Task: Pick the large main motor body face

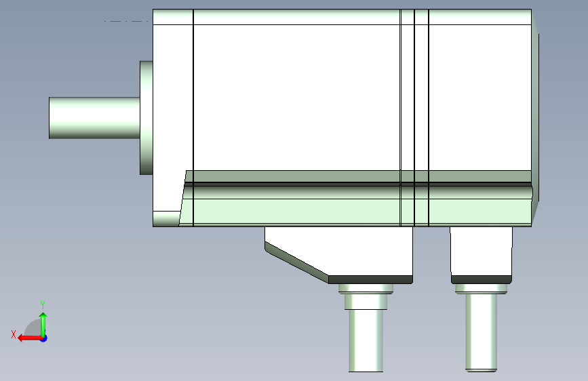Action: (296, 98)
